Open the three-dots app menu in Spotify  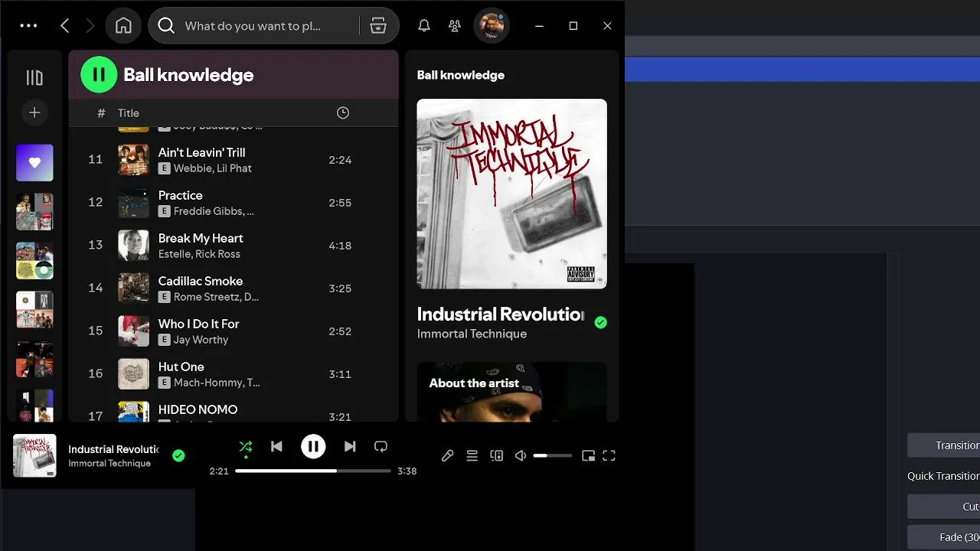click(28, 25)
